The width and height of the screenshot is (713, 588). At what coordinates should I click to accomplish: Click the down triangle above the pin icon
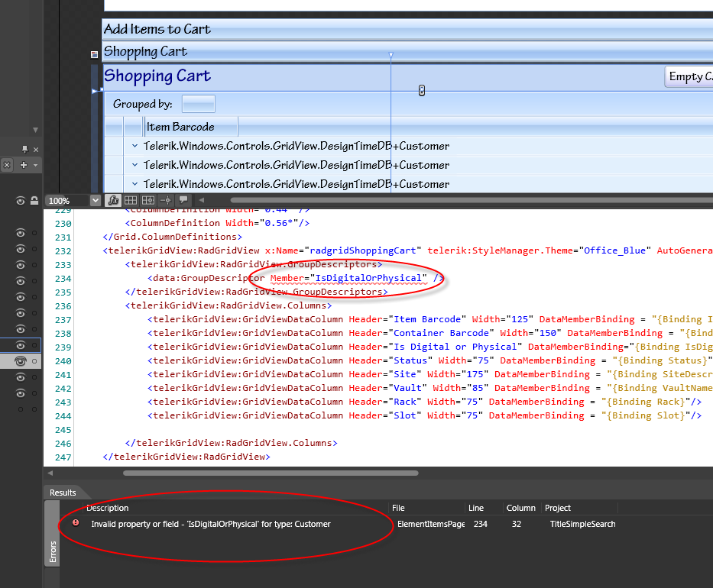35,130
